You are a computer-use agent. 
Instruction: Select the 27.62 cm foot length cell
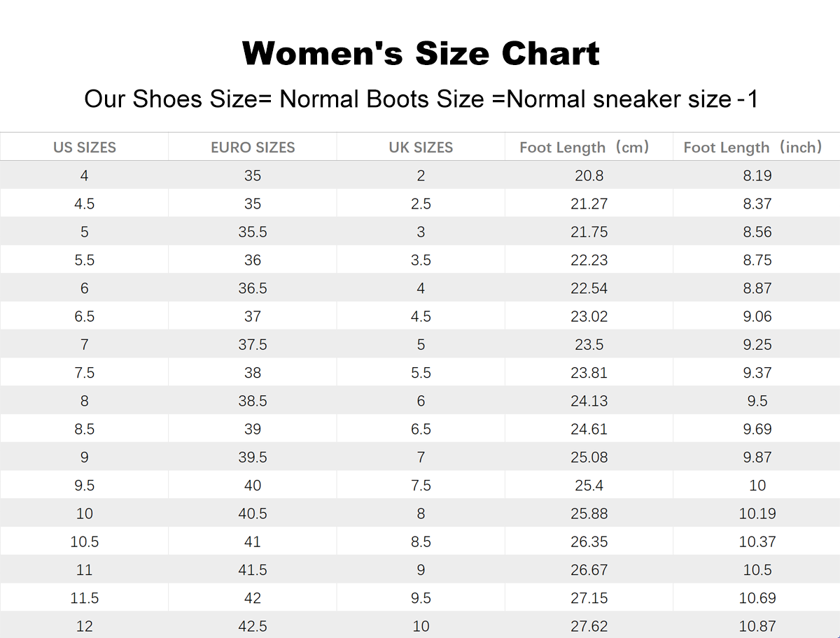click(x=589, y=626)
